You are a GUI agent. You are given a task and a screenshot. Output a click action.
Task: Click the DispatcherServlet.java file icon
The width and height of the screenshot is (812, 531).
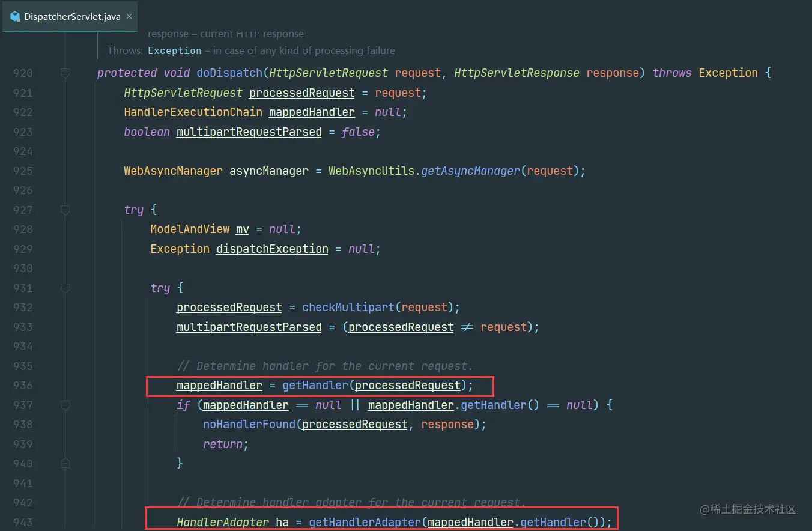click(x=15, y=17)
